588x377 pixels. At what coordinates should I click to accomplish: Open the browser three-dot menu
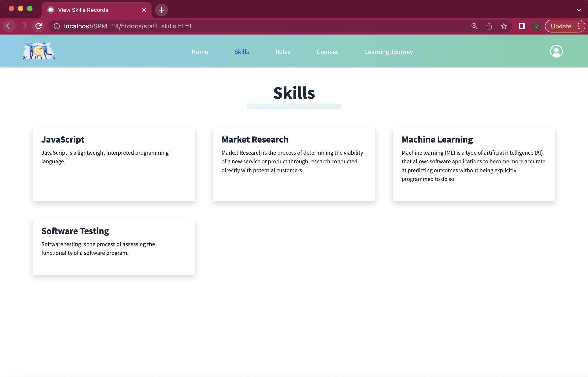pyautogui.click(x=579, y=26)
